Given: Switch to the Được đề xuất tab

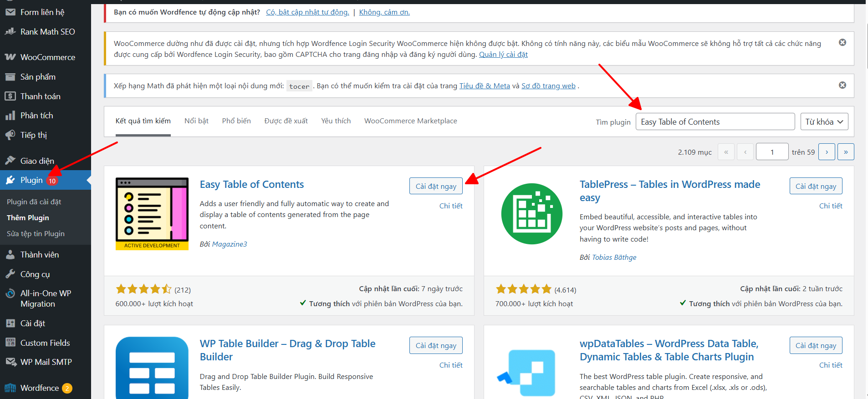Looking at the screenshot, I should coord(286,121).
